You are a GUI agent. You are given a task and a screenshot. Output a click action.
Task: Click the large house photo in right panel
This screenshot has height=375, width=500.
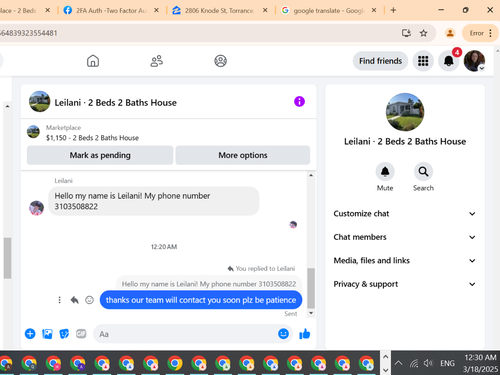pyautogui.click(x=405, y=112)
